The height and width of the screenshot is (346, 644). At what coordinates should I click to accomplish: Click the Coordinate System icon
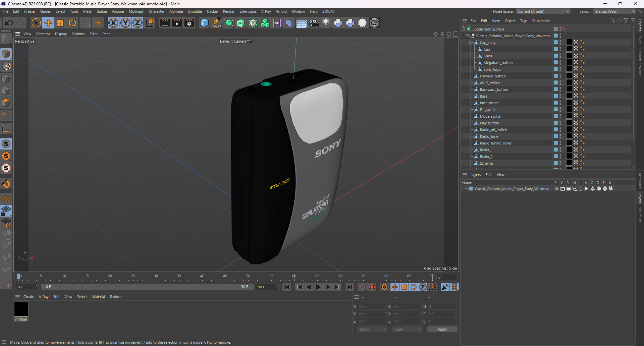150,23
